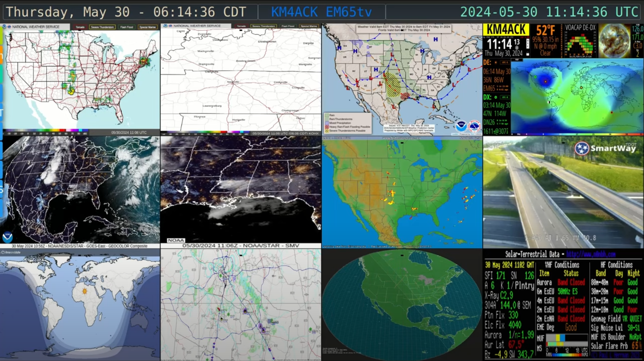Toggle Special Marine on the national radar

147,27
